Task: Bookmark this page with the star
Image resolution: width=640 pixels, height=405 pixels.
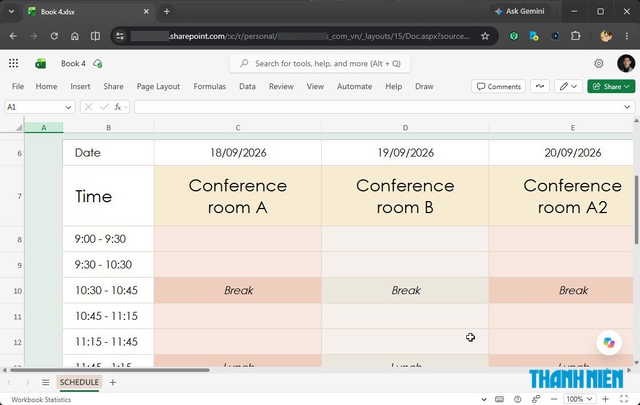Action: pyautogui.click(x=485, y=36)
